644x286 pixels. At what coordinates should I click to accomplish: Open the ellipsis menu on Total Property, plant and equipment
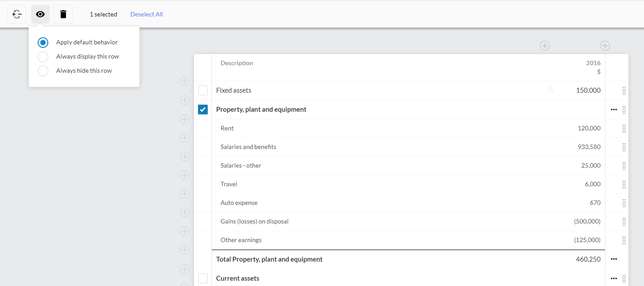click(x=614, y=259)
